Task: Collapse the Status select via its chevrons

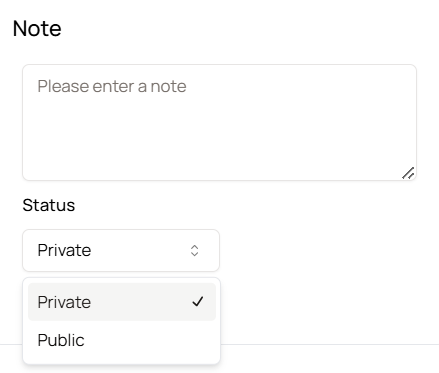Action: pos(195,251)
